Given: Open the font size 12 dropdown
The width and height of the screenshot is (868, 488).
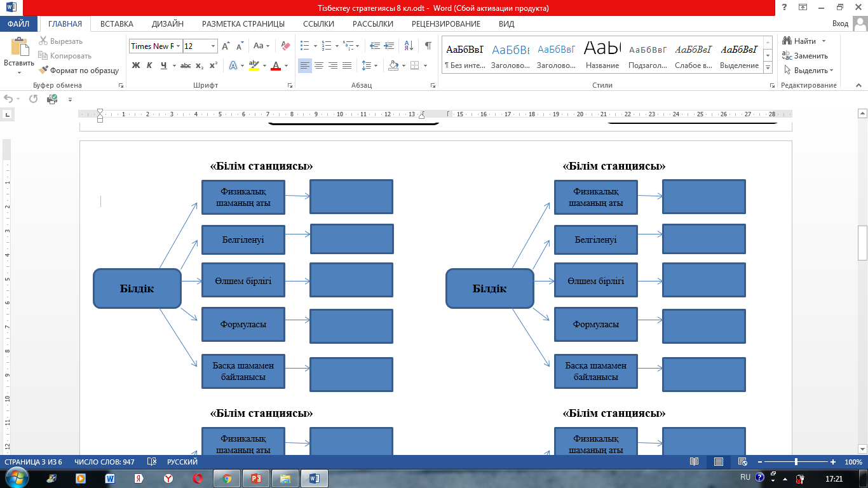Looking at the screenshot, I should point(214,46).
